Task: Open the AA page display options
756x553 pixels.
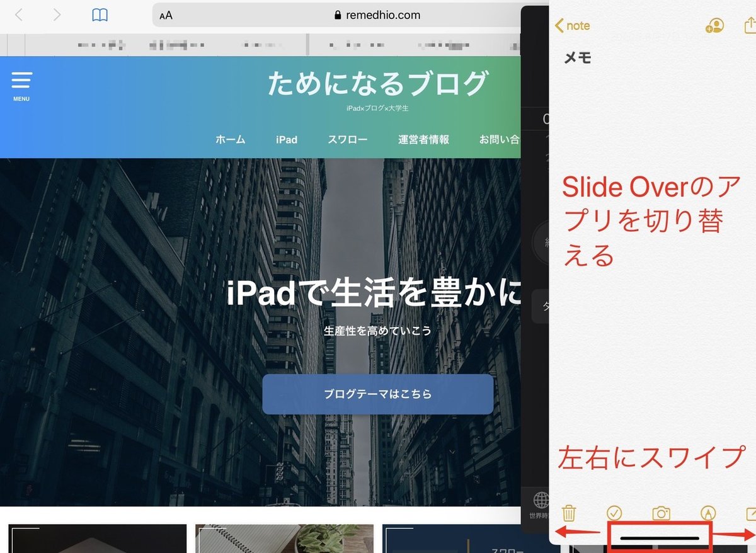Action: [165, 14]
